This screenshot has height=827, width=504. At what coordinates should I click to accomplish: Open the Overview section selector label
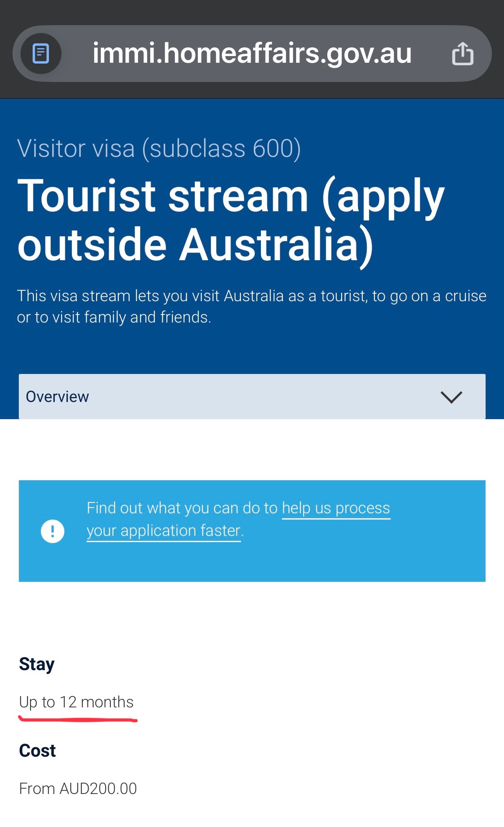pyautogui.click(x=58, y=397)
